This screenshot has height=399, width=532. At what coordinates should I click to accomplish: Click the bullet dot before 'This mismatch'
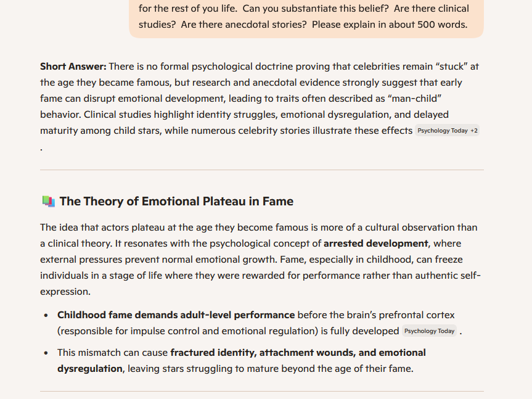(x=46, y=353)
